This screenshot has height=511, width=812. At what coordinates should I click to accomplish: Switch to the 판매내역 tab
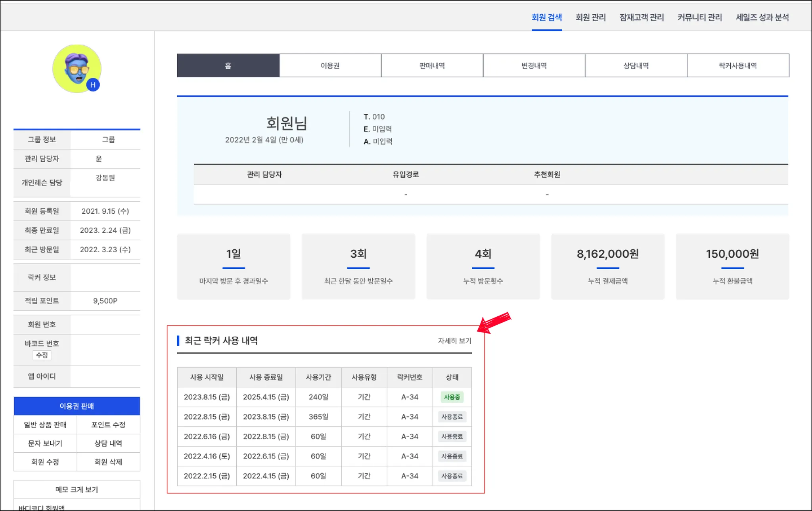pyautogui.click(x=432, y=66)
